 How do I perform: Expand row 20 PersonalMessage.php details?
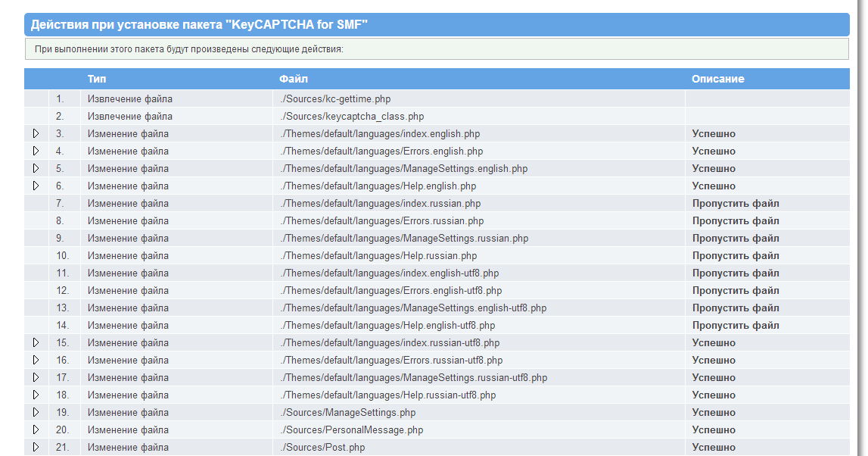pos(36,430)
